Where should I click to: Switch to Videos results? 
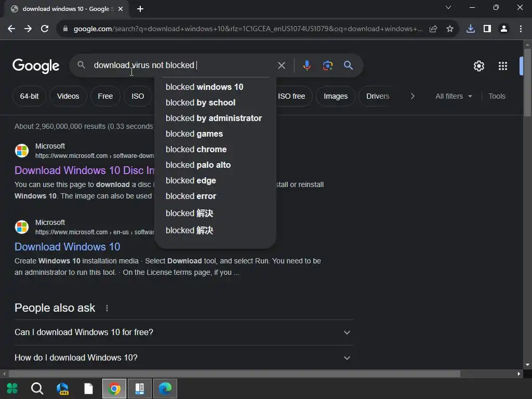pos(68,96)
